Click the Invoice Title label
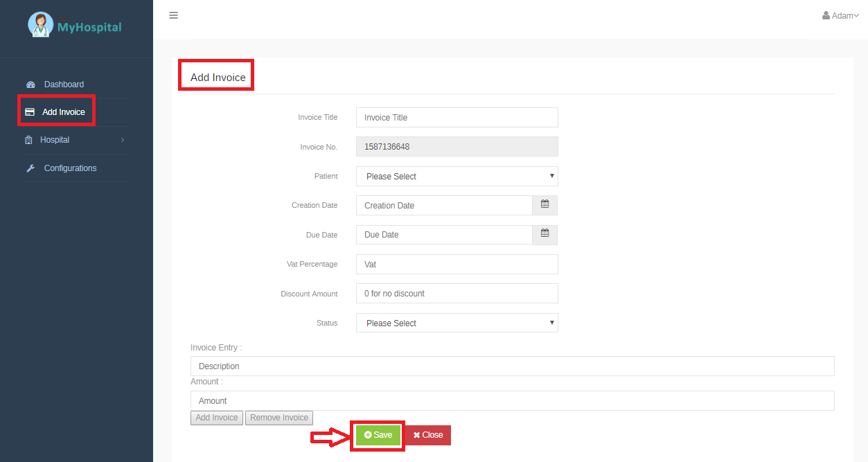 [x=318, y=117]
